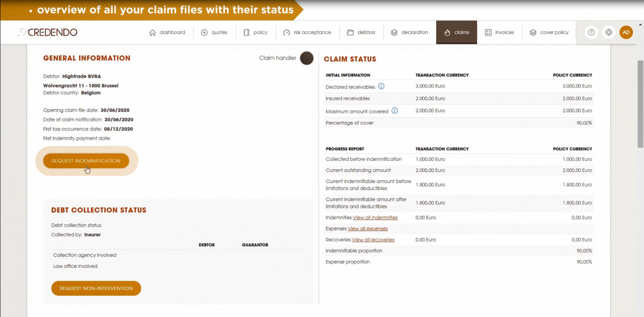The image size is (644, 317).
Task: Go to the cover policy tab
Action: click(x=549, y=32)
